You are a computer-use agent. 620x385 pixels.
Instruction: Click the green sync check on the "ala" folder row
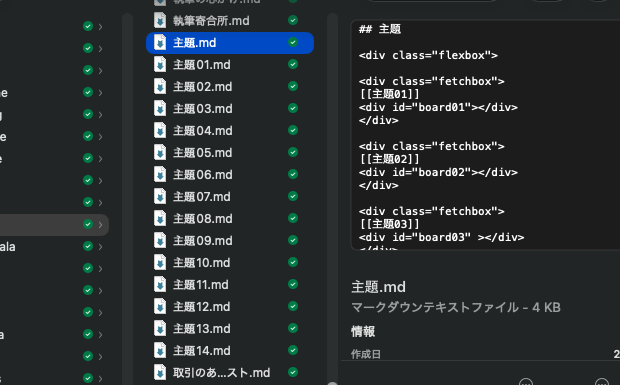[x=88, y=246]
